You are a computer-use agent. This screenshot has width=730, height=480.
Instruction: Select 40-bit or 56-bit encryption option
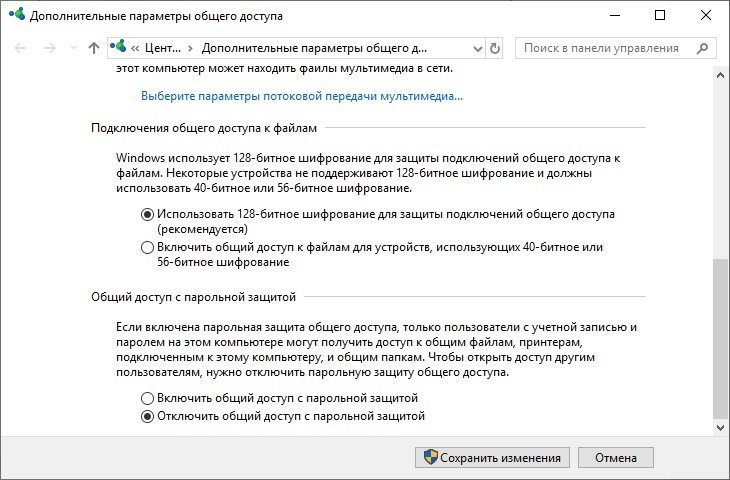click(148, 247)
